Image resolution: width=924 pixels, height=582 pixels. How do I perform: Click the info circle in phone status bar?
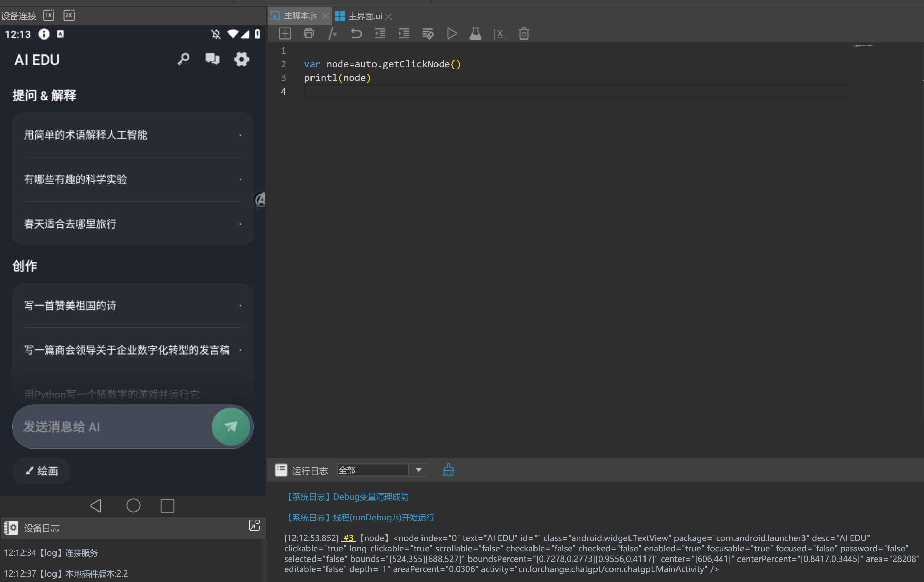44,34
